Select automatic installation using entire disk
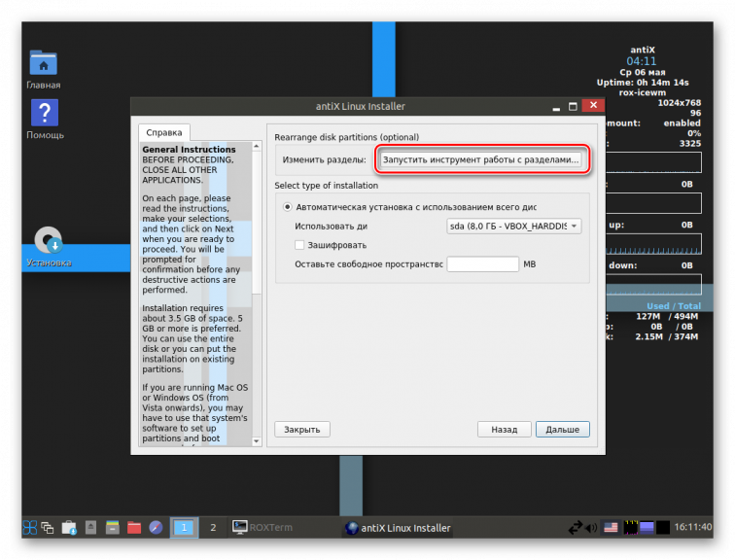The image size is (735, 560). tap(410, 207)
